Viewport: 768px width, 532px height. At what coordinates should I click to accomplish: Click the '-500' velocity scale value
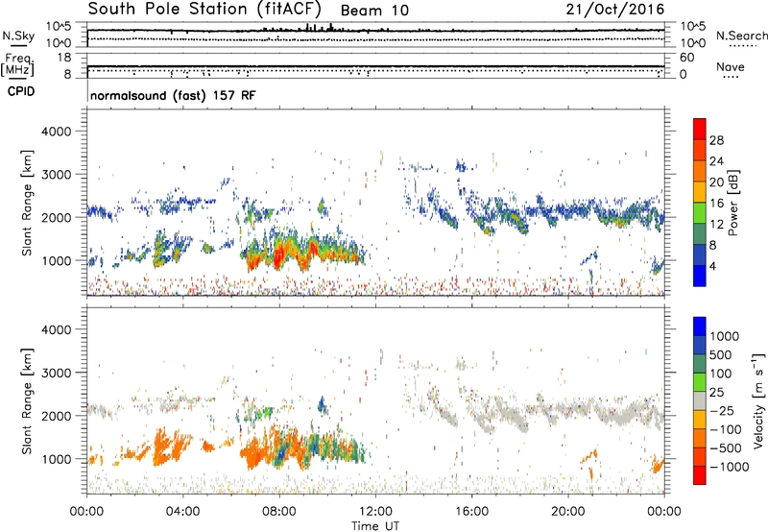pyautogui.click(x=726, y=448)
